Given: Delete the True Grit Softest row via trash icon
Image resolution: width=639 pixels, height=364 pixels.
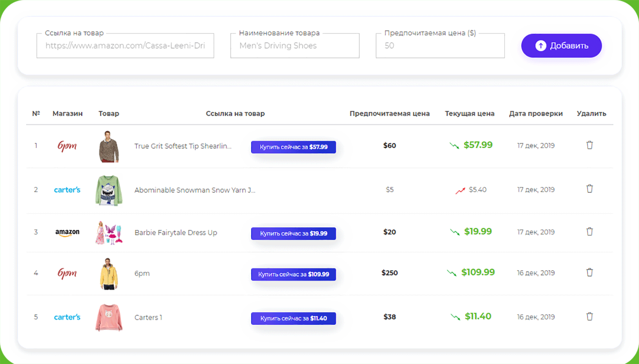Looking at the screenshot, I should pos(590,145).
